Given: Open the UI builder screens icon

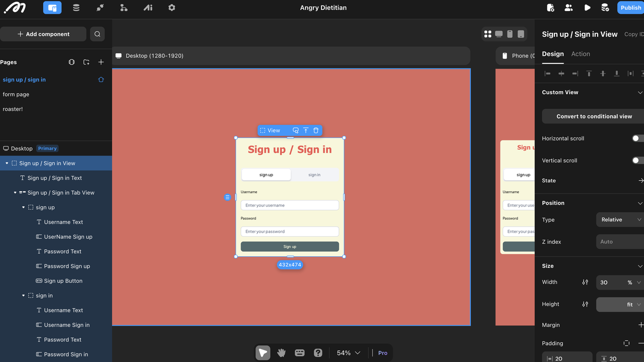Looking at the screenshot, I should click(52, 8).
